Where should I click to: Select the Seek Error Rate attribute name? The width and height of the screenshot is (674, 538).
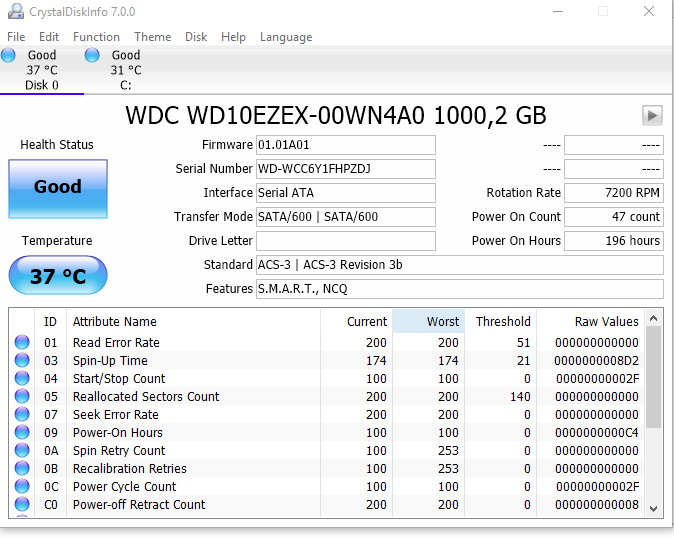pyautogui.click(x=116, y=415)
